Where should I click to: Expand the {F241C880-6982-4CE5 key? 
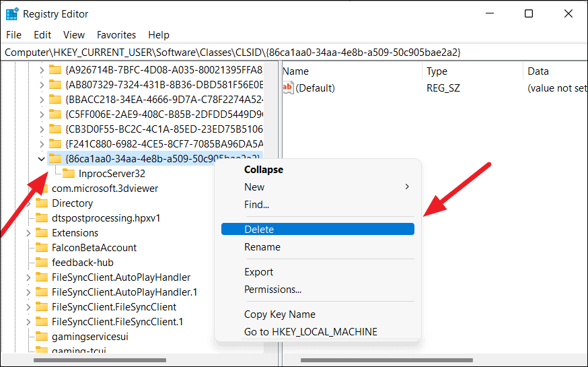click(42, 144)
